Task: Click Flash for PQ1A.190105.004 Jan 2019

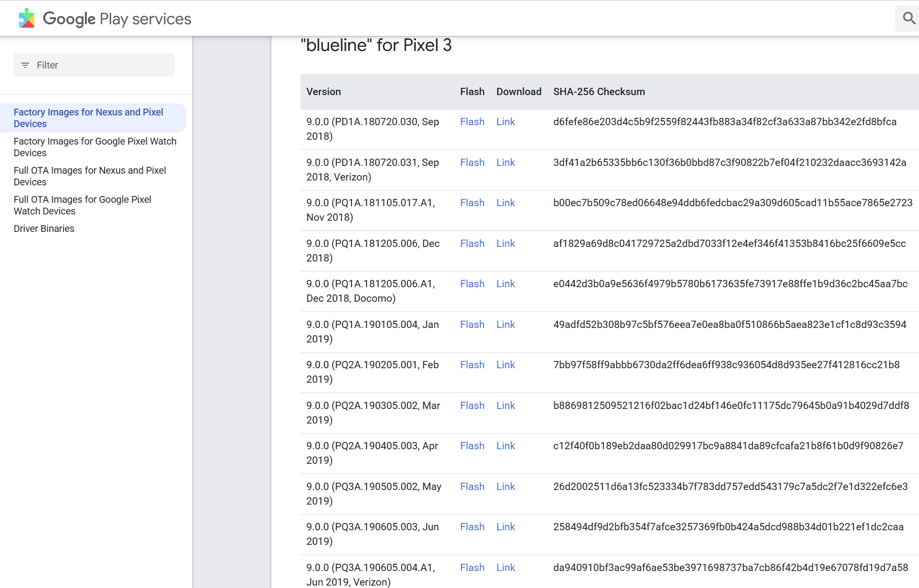Action: [472, 325]
